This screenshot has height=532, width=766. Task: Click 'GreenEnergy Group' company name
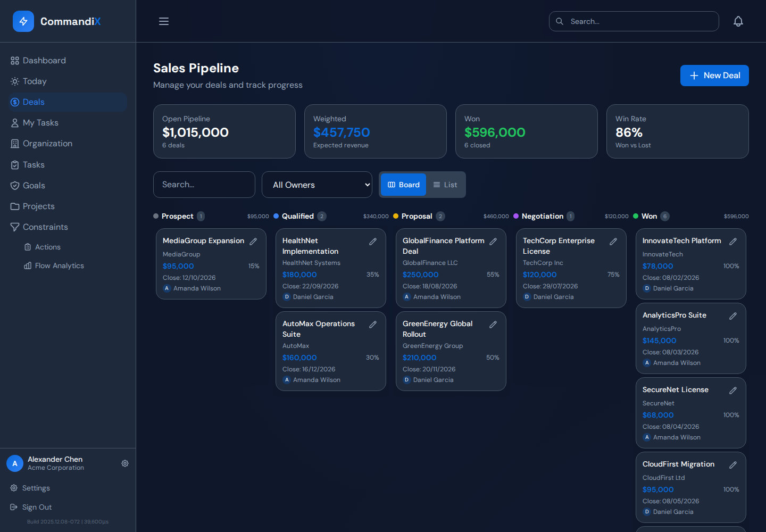click(432, 346)
